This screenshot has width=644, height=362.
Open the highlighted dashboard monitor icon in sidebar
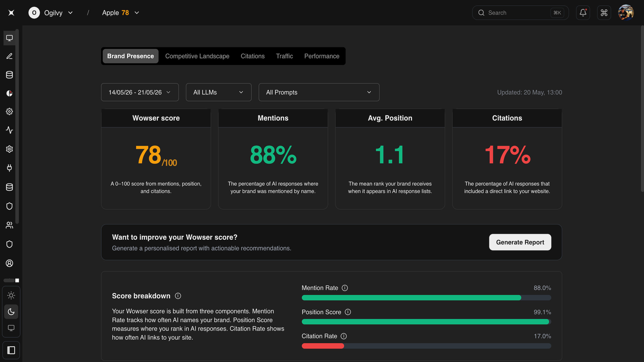(10, 38)
